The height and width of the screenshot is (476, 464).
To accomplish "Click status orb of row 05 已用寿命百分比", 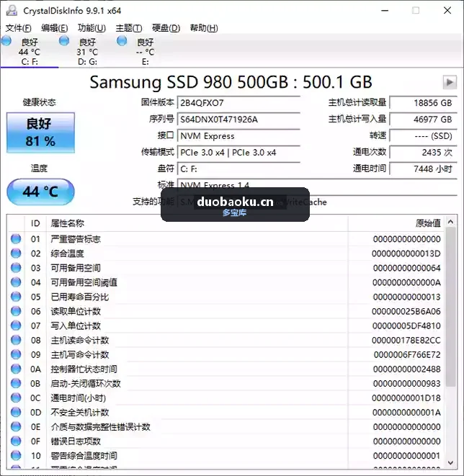I will [x=16, y=297].
